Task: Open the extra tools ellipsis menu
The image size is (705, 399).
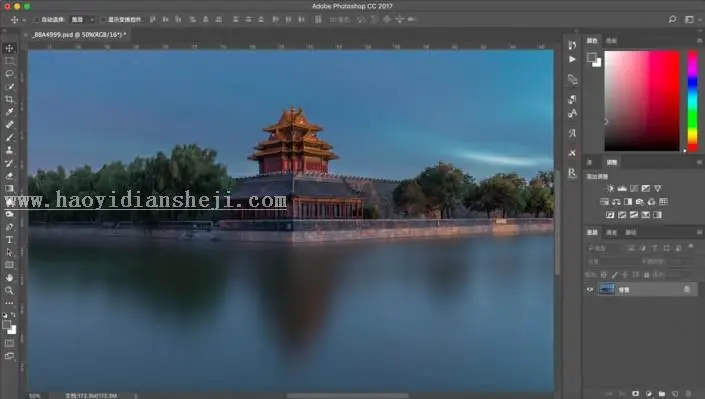Action: (x=9, y=303)
